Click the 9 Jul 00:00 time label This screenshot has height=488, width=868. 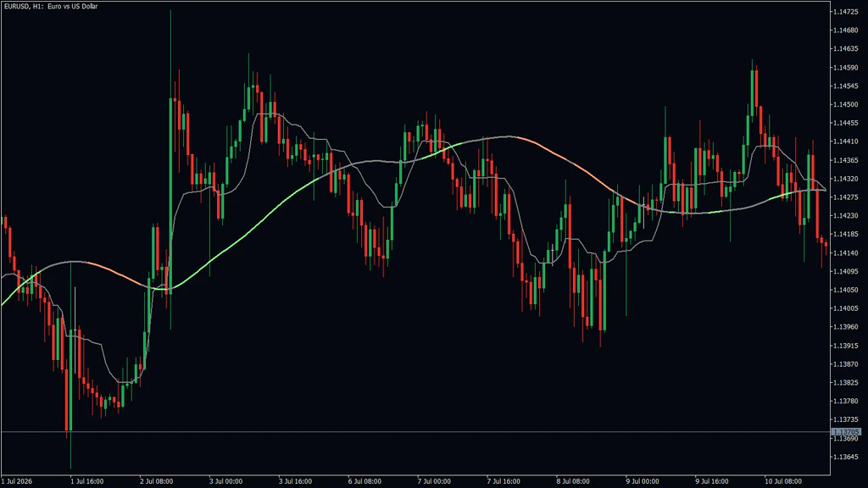point(643,481)
